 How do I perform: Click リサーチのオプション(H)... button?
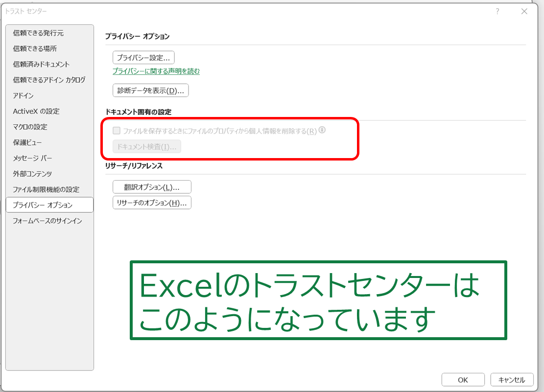pyautogui.click(x=152, y=203)
